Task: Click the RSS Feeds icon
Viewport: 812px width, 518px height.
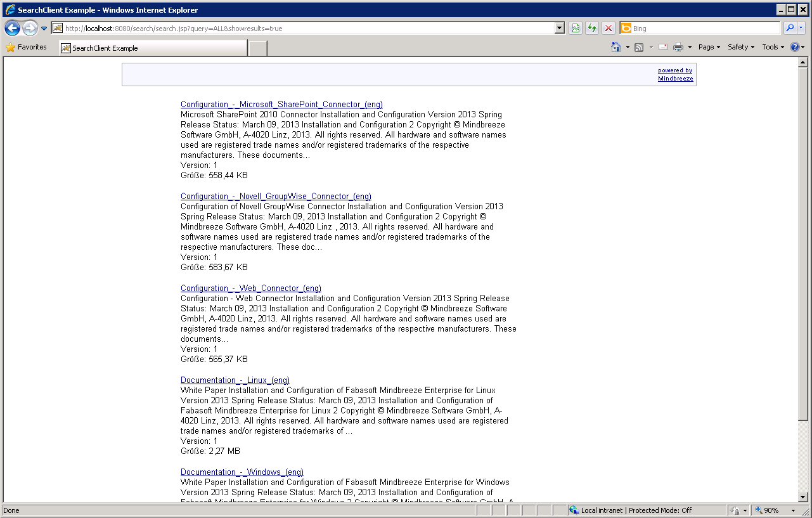Action: pyautogui.click(x=640, y=48)
